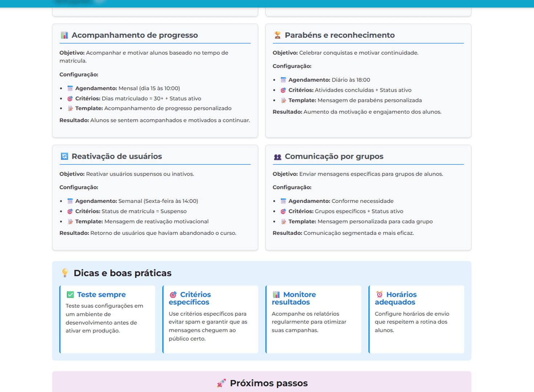Click the people icon beside Comunicação por grupos
This screenshot has height=392, width=534.
coord(277,157)
